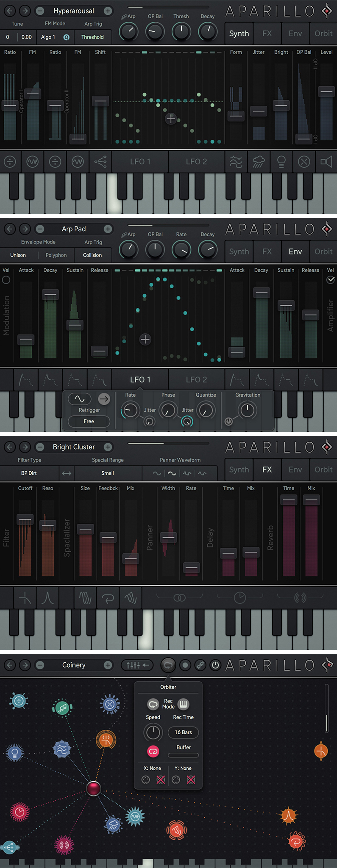Select Unison envelope mode in Arp Pad

tap(18, 255)
